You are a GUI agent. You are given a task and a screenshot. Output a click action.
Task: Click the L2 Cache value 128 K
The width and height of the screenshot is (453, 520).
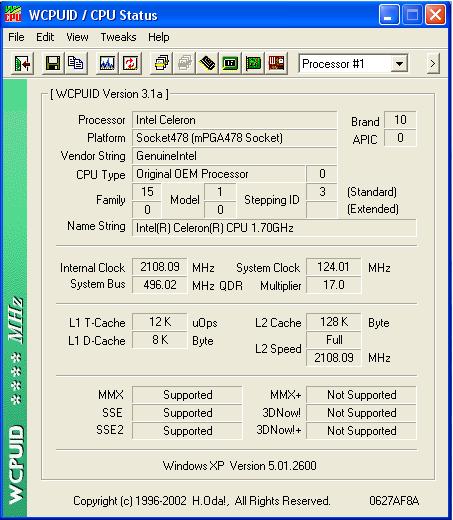click(x=333, y=322)
